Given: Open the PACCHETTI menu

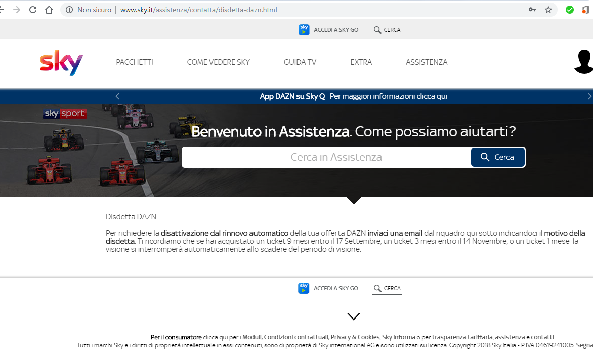Looking at the screenshot, I should tap(135, 62).
